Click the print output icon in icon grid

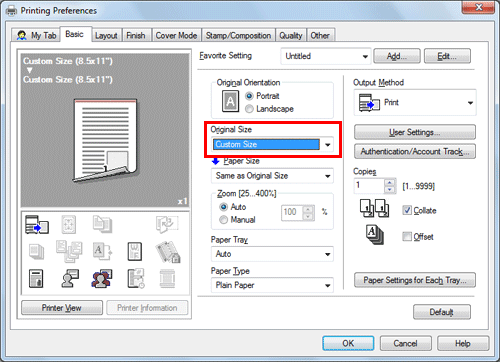point(37,224)
